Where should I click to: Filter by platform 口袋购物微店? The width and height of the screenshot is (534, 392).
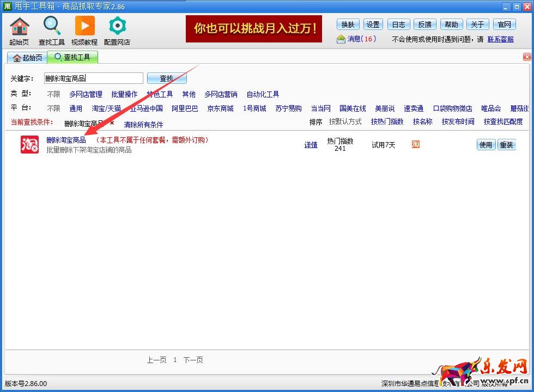click(453, 108)
